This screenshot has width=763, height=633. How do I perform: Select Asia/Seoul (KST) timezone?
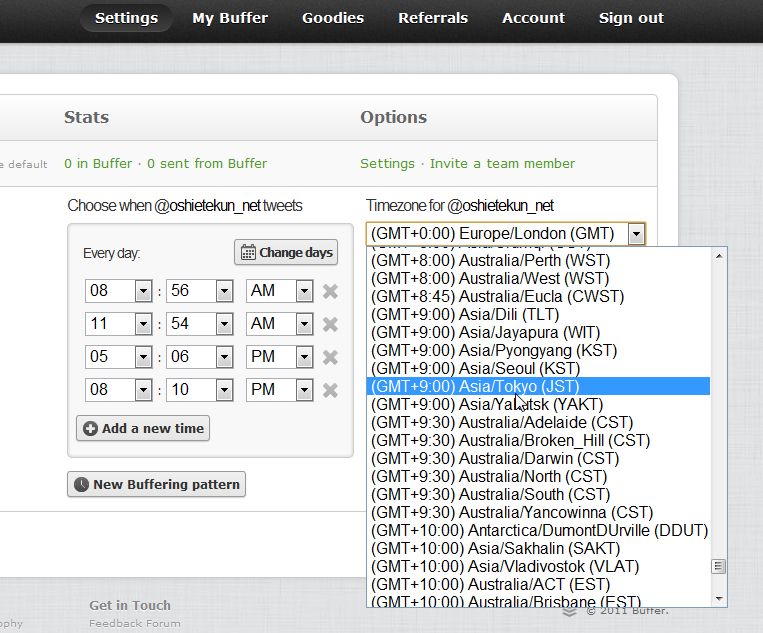538,368
